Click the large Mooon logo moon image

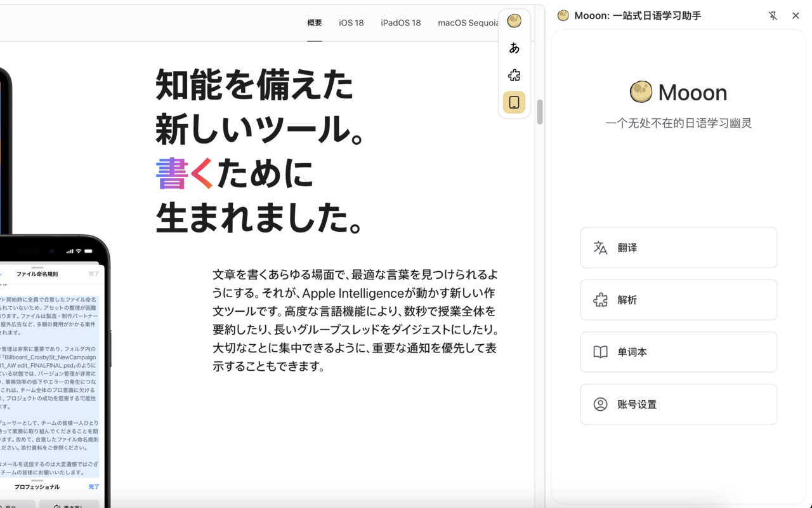641,92
